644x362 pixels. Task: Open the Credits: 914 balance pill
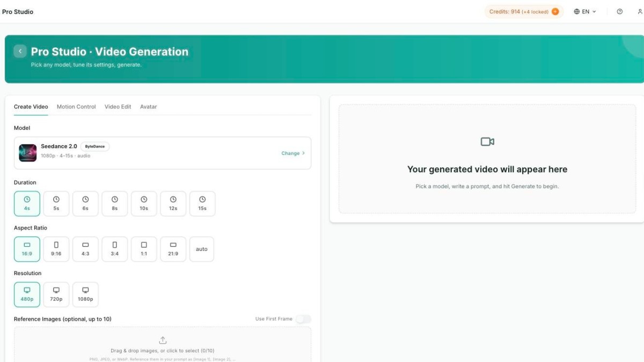(524, 11)
